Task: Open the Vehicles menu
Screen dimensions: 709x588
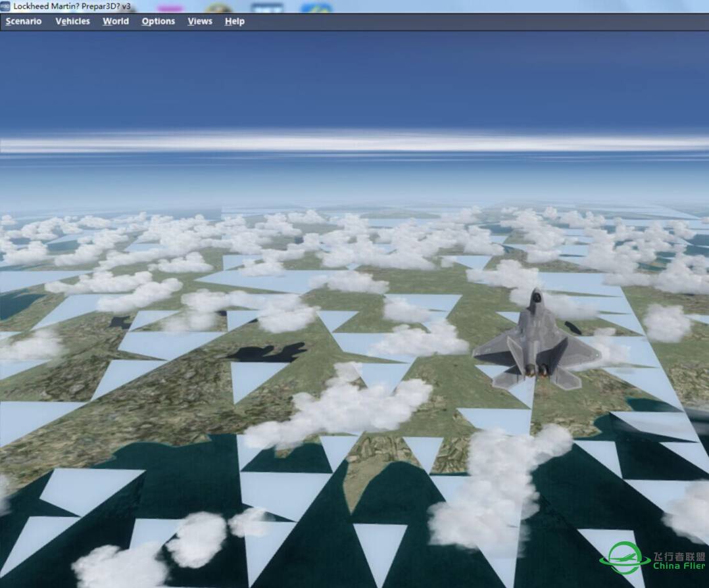Action: click(72, 21)
